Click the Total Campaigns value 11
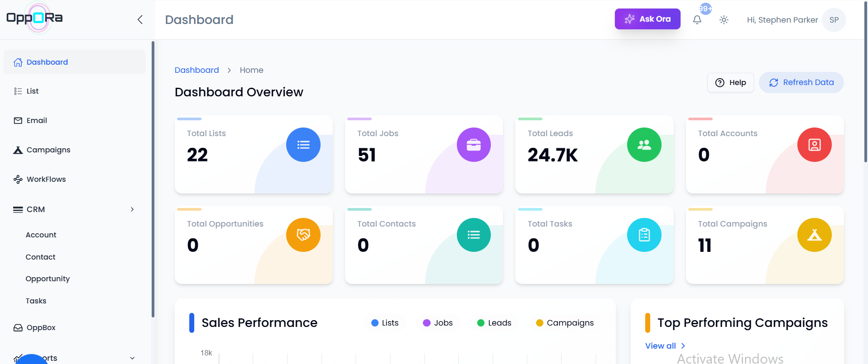Viewport: 868px width, 364px height. (x=705, y=246)
